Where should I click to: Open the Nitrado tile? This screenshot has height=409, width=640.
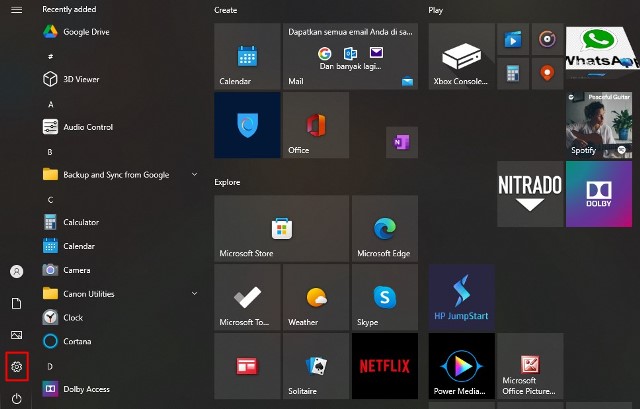(530, 194)
